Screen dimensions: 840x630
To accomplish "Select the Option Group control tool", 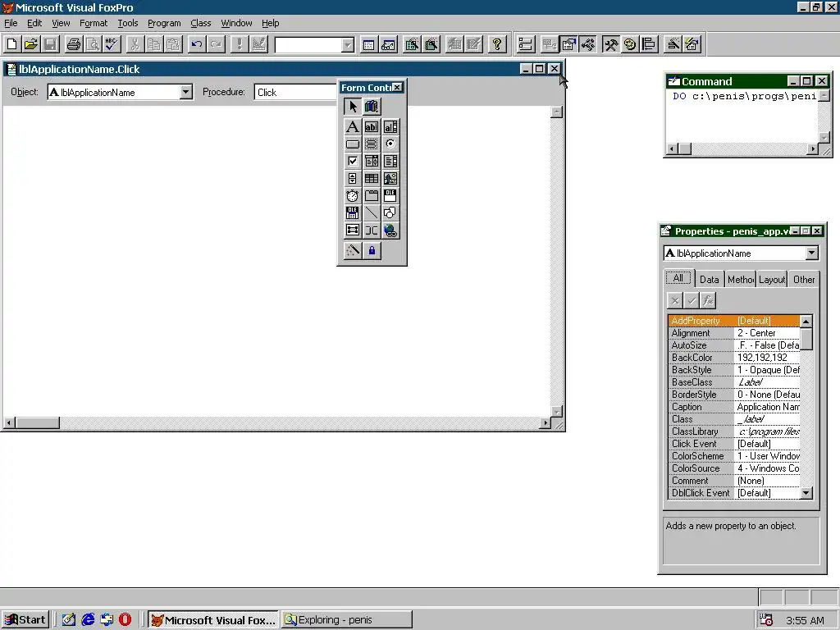I will 390,144.
